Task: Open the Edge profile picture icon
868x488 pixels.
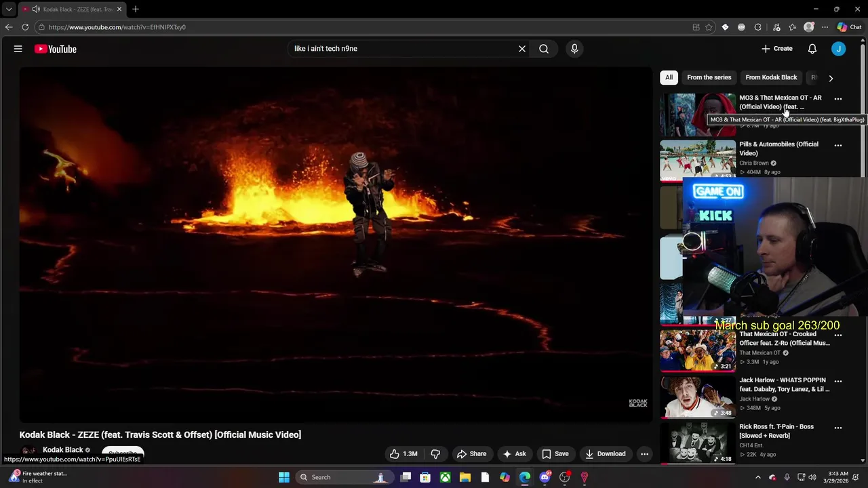Action: click(x=809, y=27)
